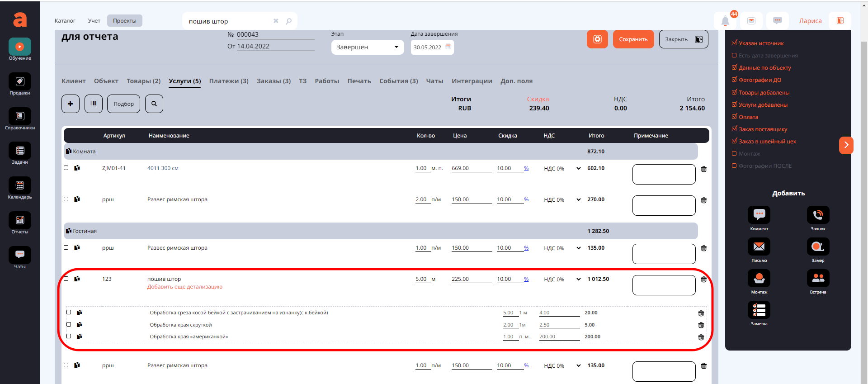Viewport: 868px width, 384px height.
Task: Add a Монтаж installation event
Action: (759, 279)
